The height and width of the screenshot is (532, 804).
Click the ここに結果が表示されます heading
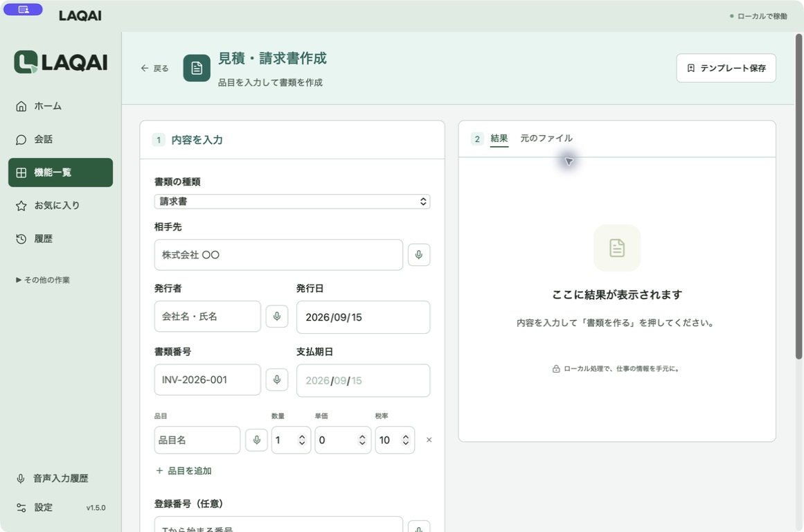tap(617, 295)
